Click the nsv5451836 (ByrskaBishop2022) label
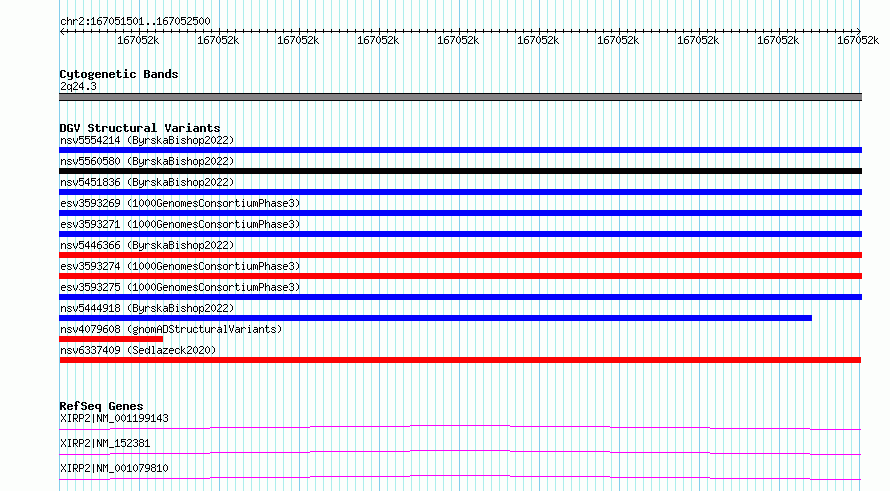 click(147, 182)
